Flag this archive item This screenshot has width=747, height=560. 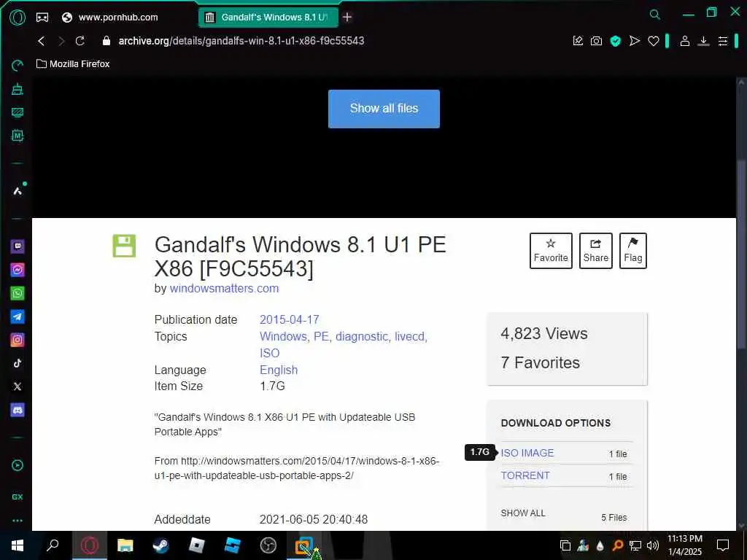click(632, 251)
